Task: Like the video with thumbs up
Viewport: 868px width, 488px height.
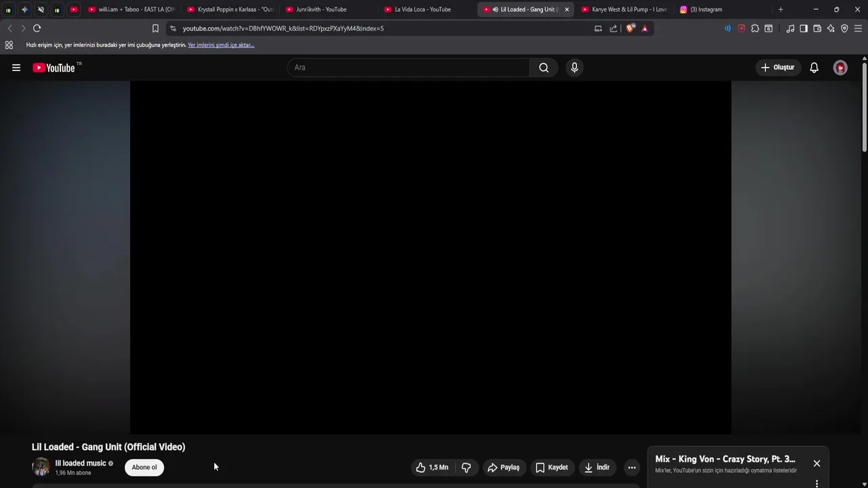Action: coord(432,467)
